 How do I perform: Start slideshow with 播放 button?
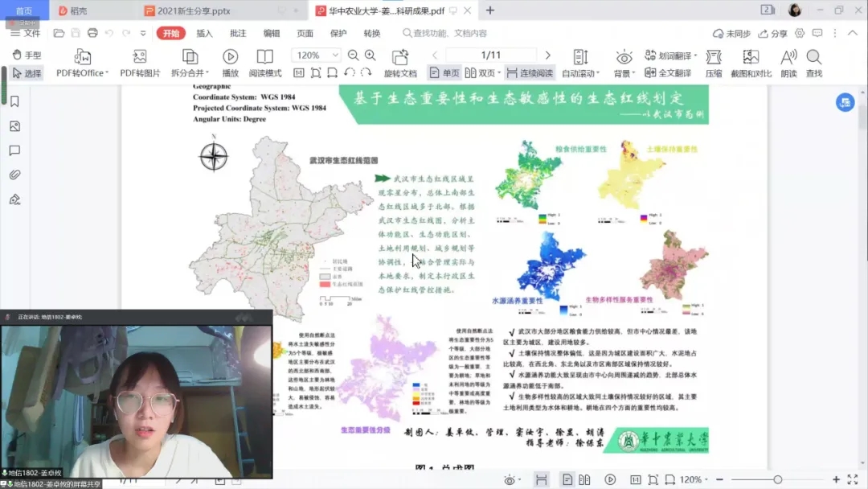230,57
